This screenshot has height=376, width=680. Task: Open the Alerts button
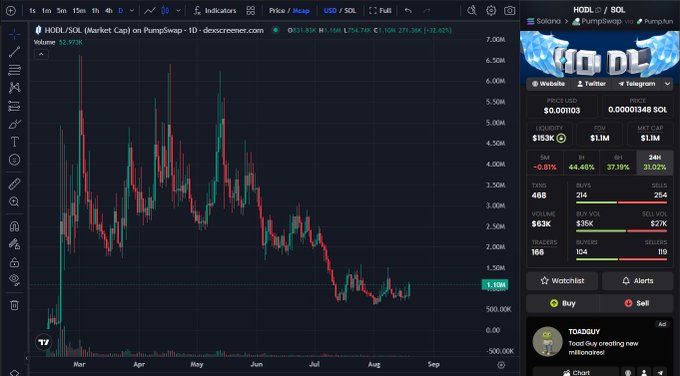638,281
